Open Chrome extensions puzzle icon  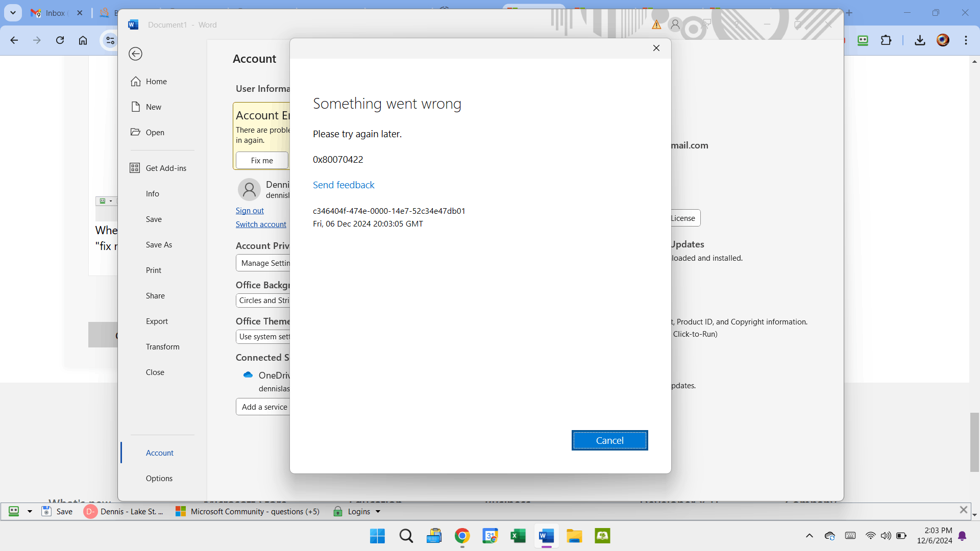tap(886, 40)
